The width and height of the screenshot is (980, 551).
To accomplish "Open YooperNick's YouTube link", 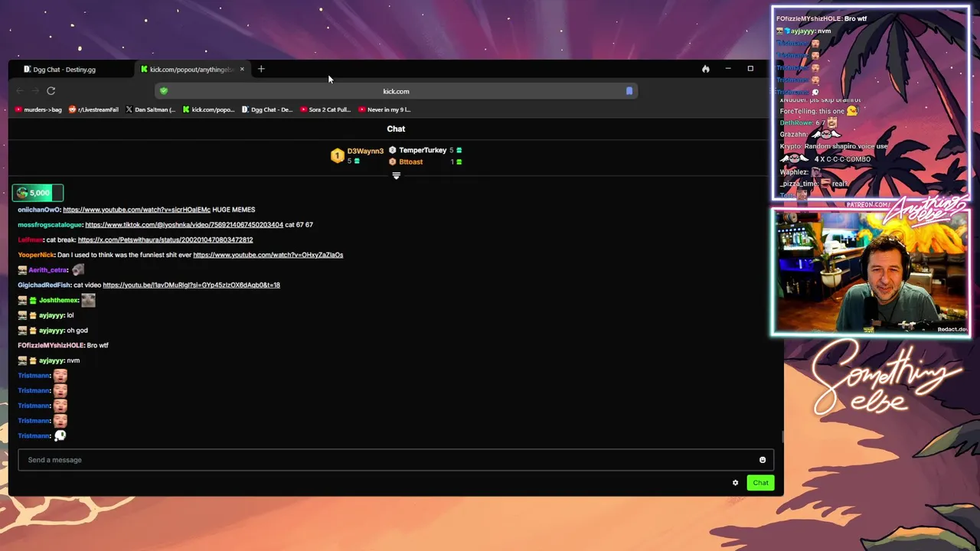I will (268, 255).
